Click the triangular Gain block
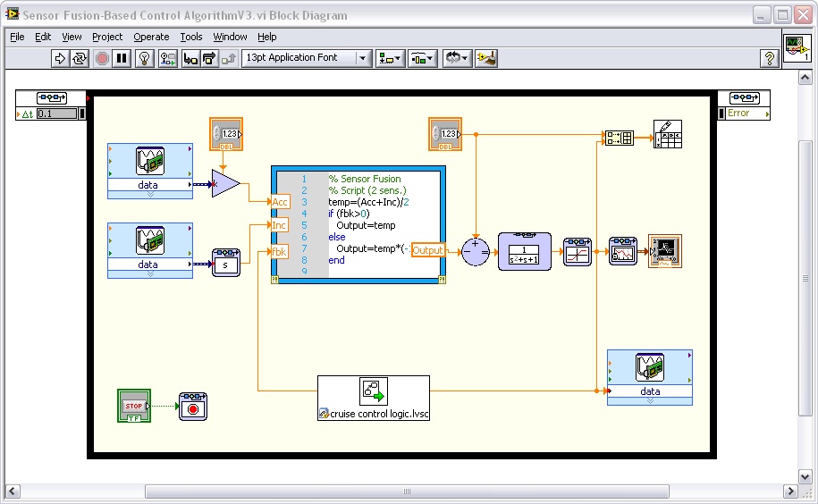The width and height of the screenshot is (818, 504). [x=225, y=184]
